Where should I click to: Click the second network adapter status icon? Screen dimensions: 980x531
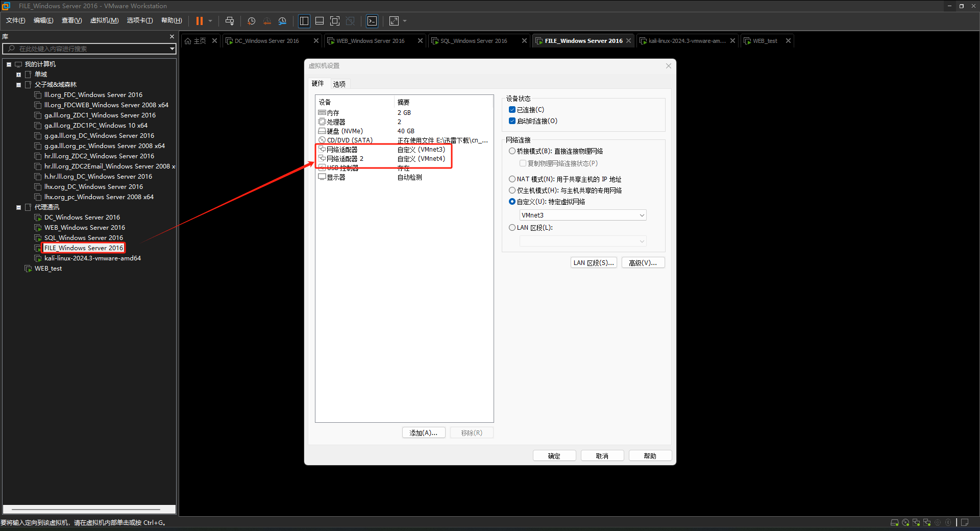(x=927, y=522)
